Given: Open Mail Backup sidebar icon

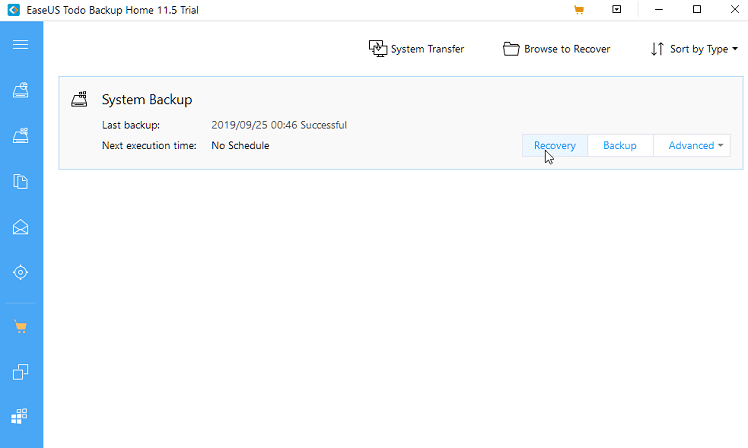Looking at the screenshot, I should click(21, 227).
